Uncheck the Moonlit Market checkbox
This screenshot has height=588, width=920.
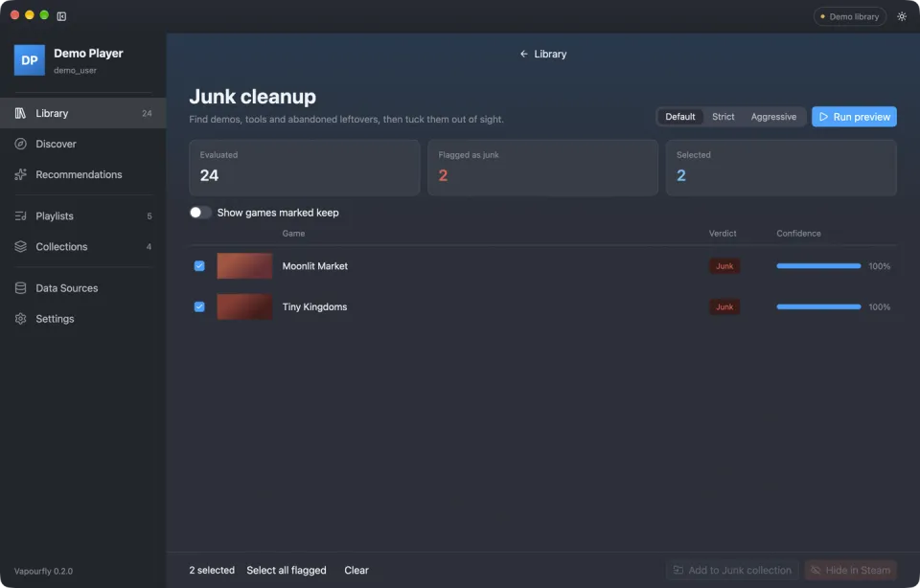coord(199,265)
